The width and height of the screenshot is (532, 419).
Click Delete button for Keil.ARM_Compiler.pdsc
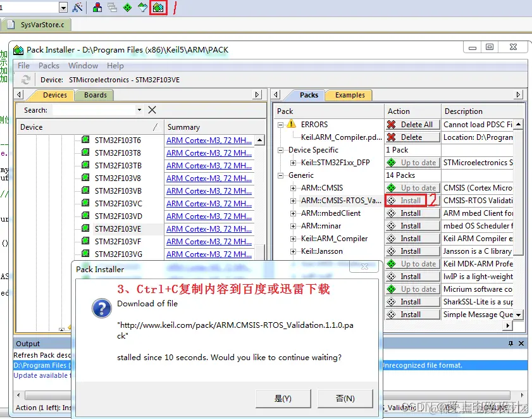click(x=412, y=137)
